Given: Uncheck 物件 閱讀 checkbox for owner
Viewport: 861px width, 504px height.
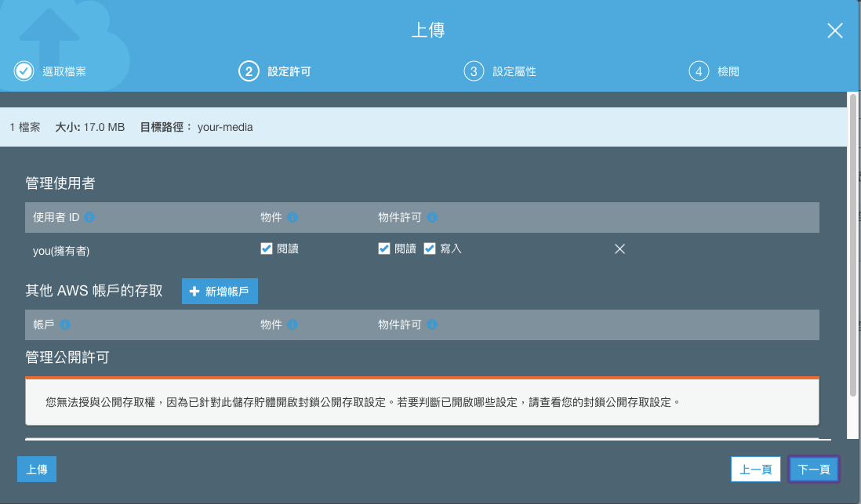Looking at the screenshot, I should tap(267, 248).
